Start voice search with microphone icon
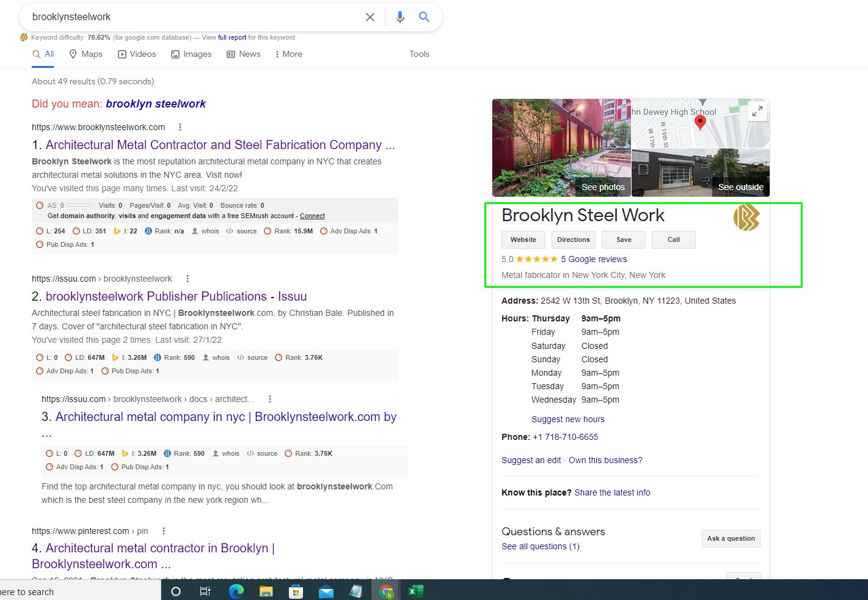The height and width of the screenshot is (600, 868). 400,17
